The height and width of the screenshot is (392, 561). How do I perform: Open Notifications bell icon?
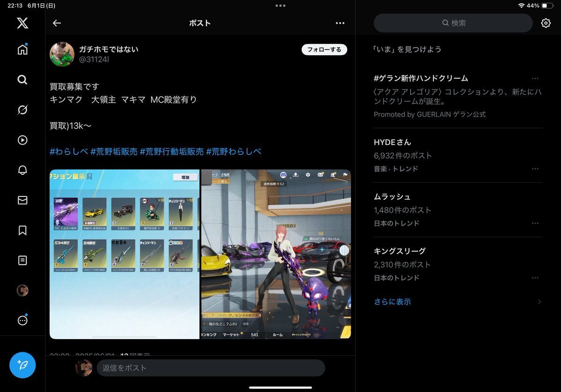click(22, 170)
